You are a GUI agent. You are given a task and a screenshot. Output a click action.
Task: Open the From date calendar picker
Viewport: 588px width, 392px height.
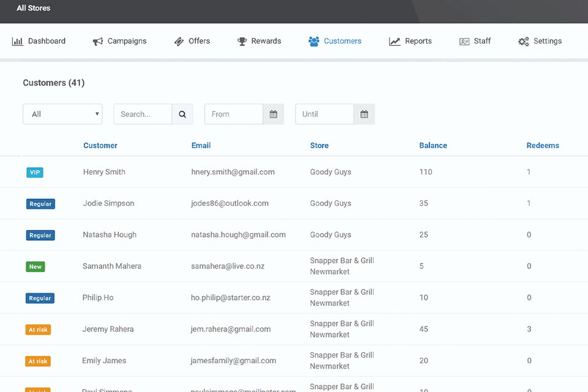273,114
